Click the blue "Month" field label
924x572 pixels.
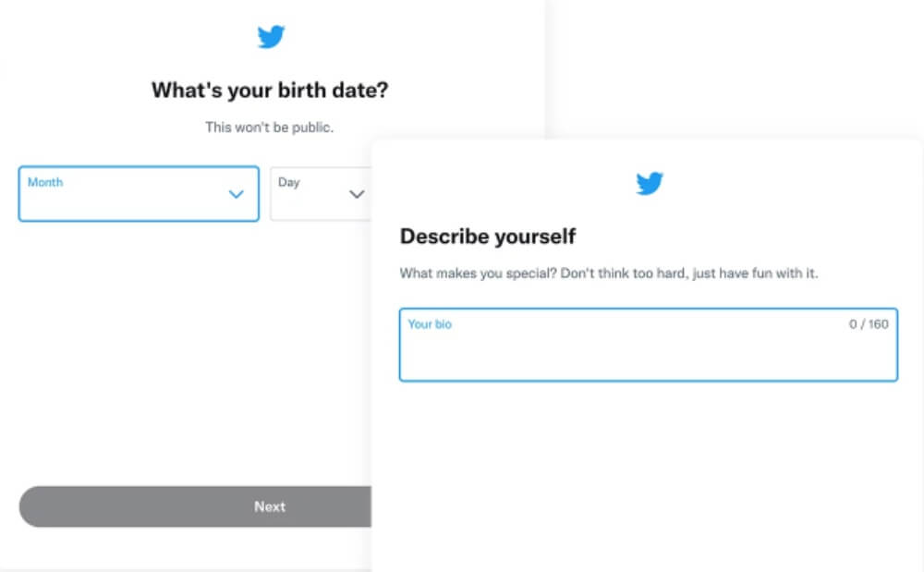45,182
